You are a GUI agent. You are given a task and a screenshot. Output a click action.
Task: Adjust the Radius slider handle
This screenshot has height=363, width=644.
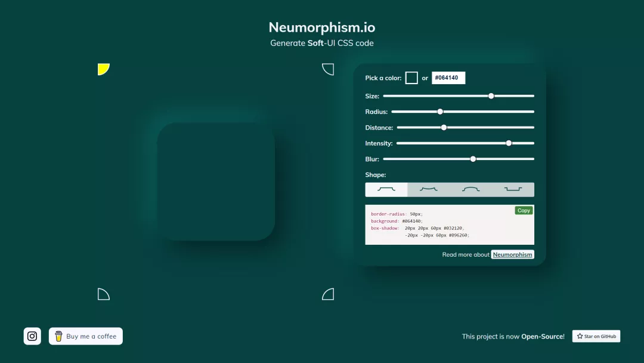coord(440,112)
